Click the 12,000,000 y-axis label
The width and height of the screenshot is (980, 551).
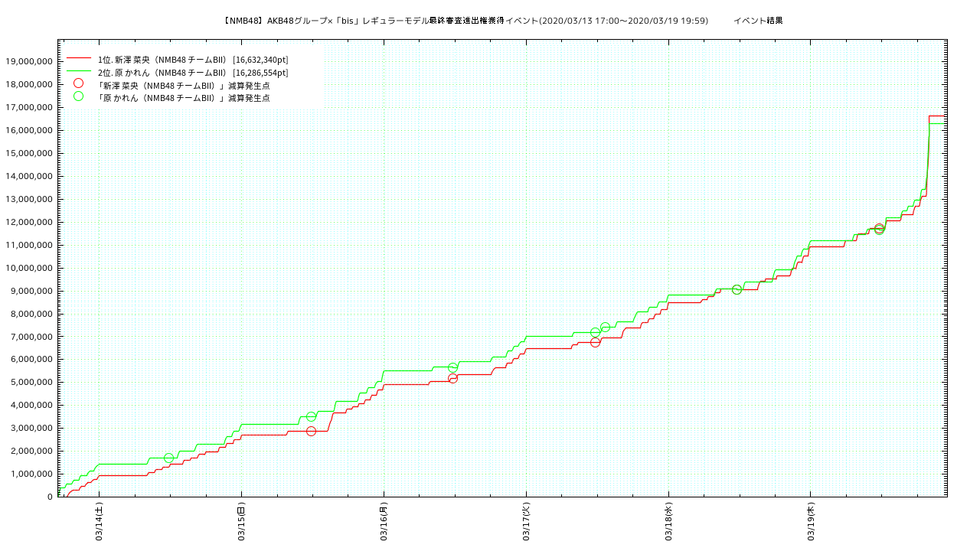pyautogui.click(x=29, y=223)
